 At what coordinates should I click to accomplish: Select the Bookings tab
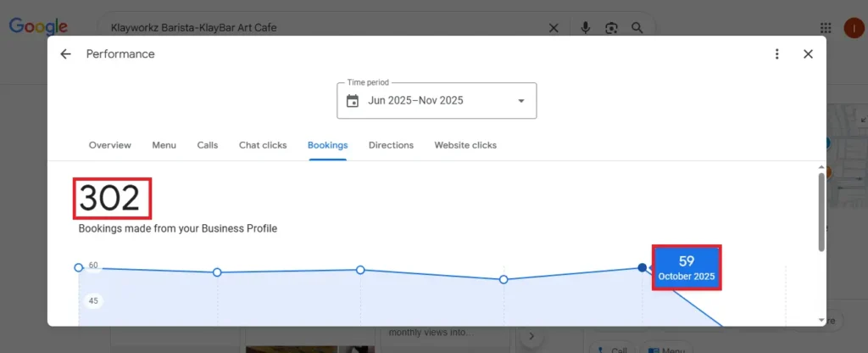click(328, 145)
